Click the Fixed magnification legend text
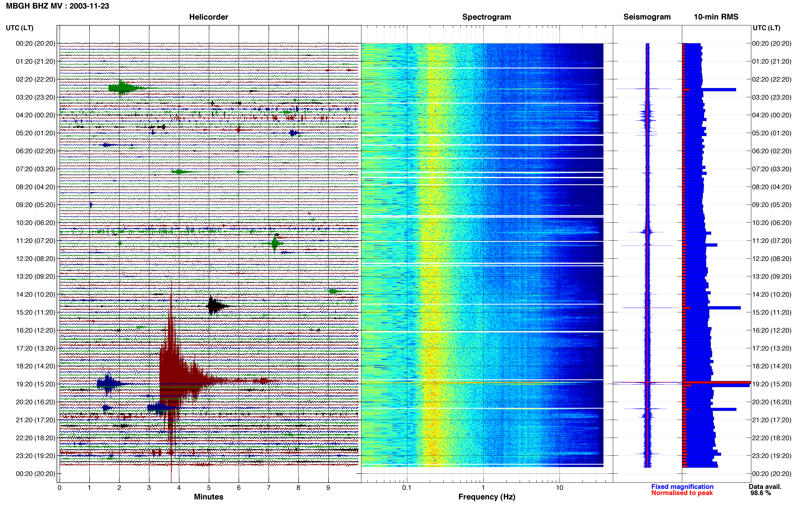 click(682, 486)
